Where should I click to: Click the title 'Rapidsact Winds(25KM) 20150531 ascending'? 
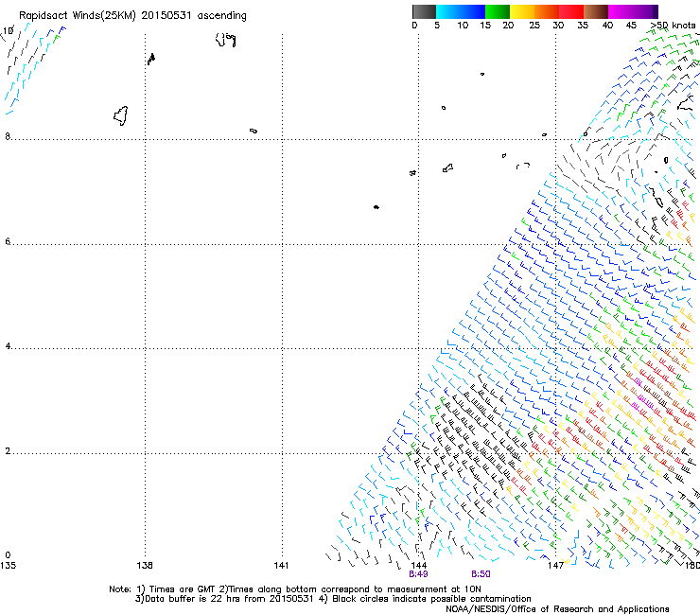(132, 16)
